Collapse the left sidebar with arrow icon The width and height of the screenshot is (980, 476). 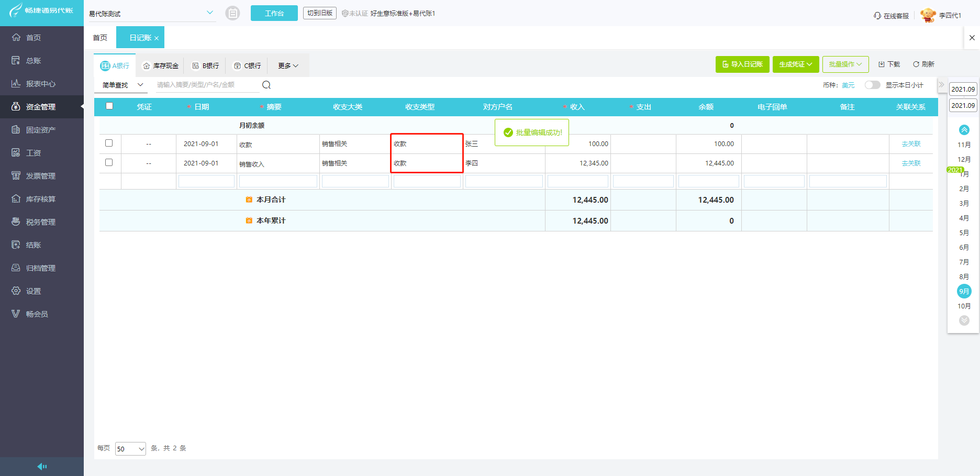pos(42,467)
